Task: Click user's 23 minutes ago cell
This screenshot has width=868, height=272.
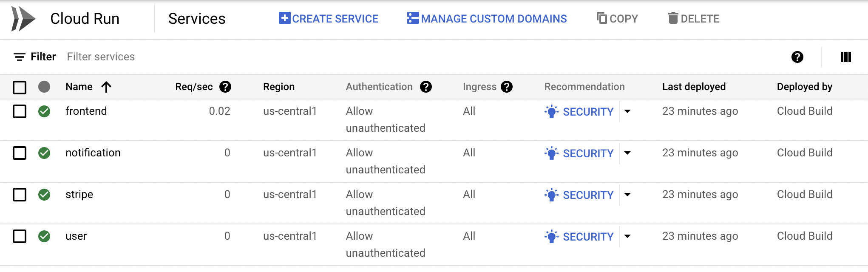Action: (x=700, y=236)
